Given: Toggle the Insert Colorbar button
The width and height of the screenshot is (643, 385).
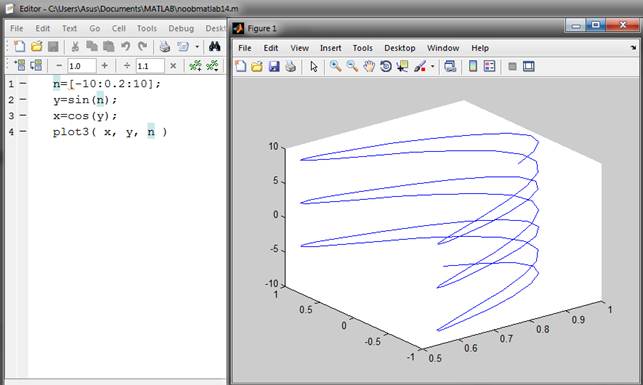Looking at the screenshot, I should coord(473,66).
